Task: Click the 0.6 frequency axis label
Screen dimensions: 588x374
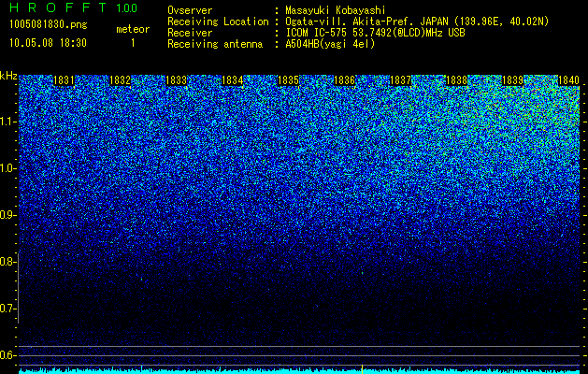Action: [x=8, y=355]
